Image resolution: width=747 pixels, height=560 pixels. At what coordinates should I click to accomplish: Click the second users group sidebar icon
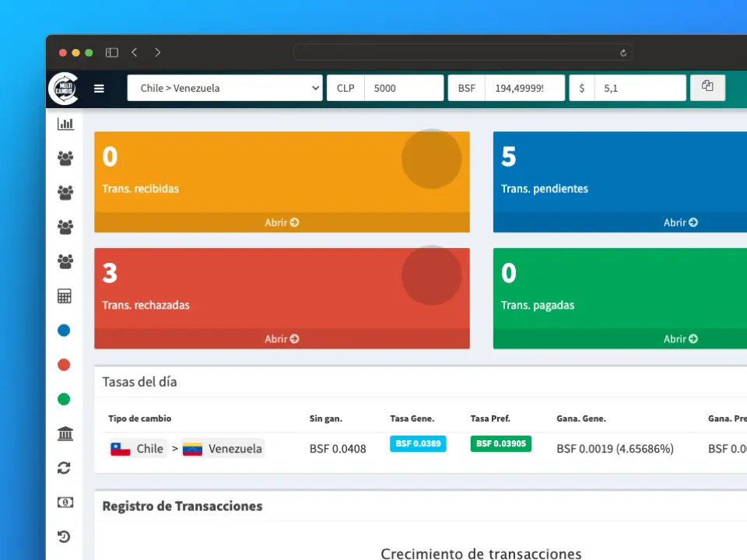pos(65,191)
